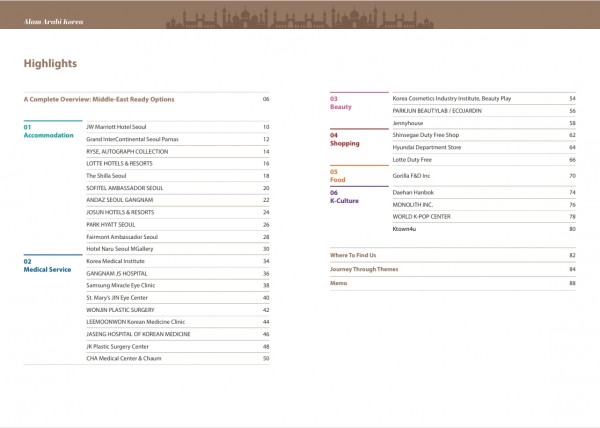Click the '04 Shopping' section label

pyautogui.click(x=345, y=140)
